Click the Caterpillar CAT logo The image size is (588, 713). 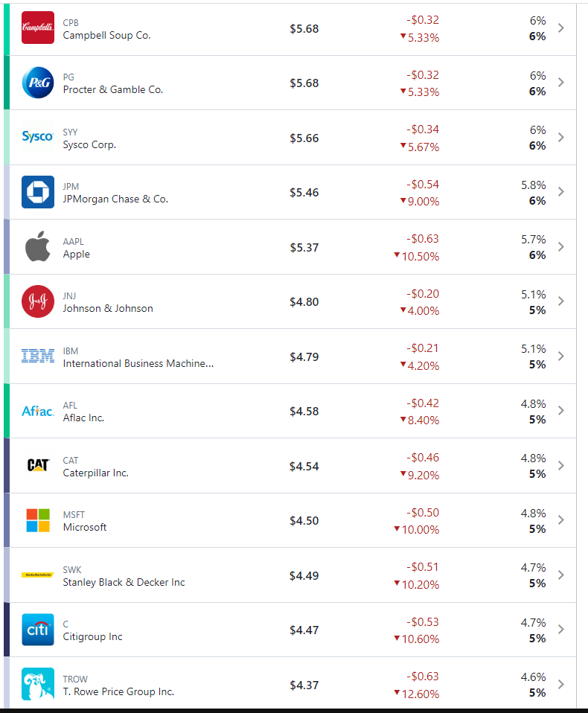(38, 465)
